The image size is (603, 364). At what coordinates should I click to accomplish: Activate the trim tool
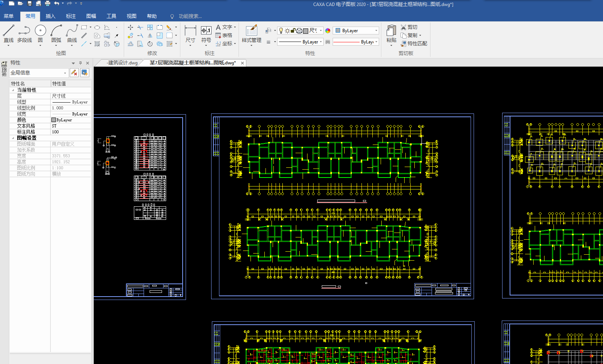click(x=140, y=27)
